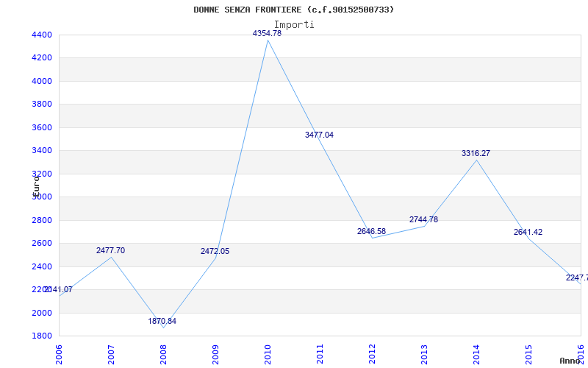Select the 3477.04 data label
This screenshot has width=588, height=368.
(x=319, y=135)
